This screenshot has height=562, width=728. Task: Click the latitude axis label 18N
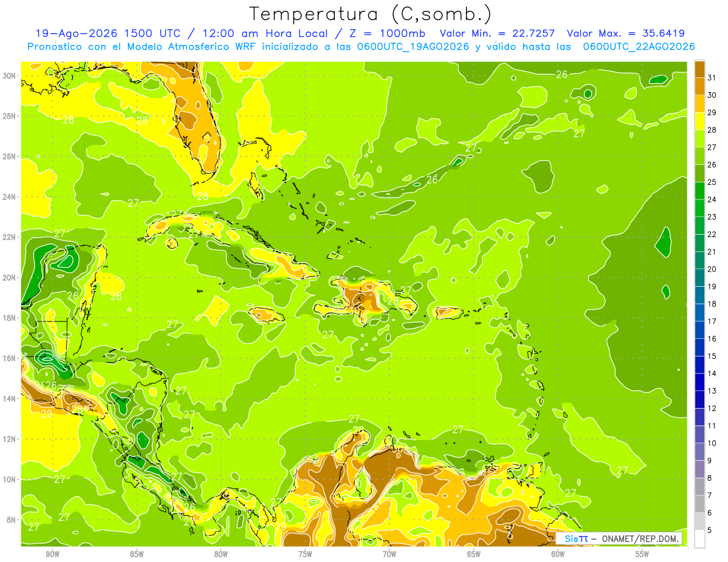point(10,318)
